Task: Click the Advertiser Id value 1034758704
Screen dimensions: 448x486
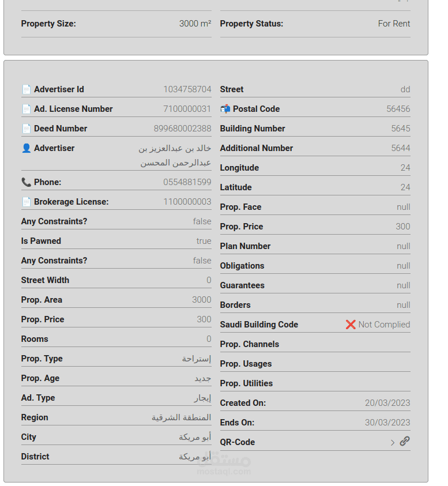Action: coord(187,89)
